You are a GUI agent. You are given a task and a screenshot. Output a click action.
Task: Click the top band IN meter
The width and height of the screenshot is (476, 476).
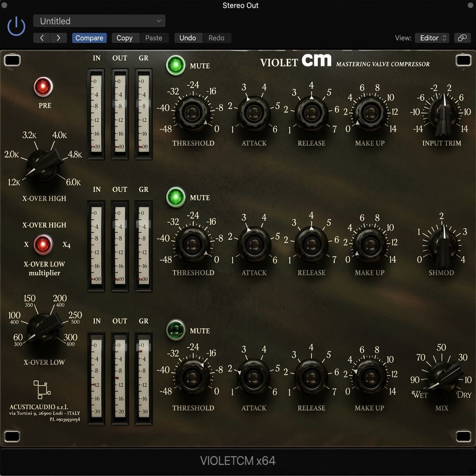(x=96, y=114)
